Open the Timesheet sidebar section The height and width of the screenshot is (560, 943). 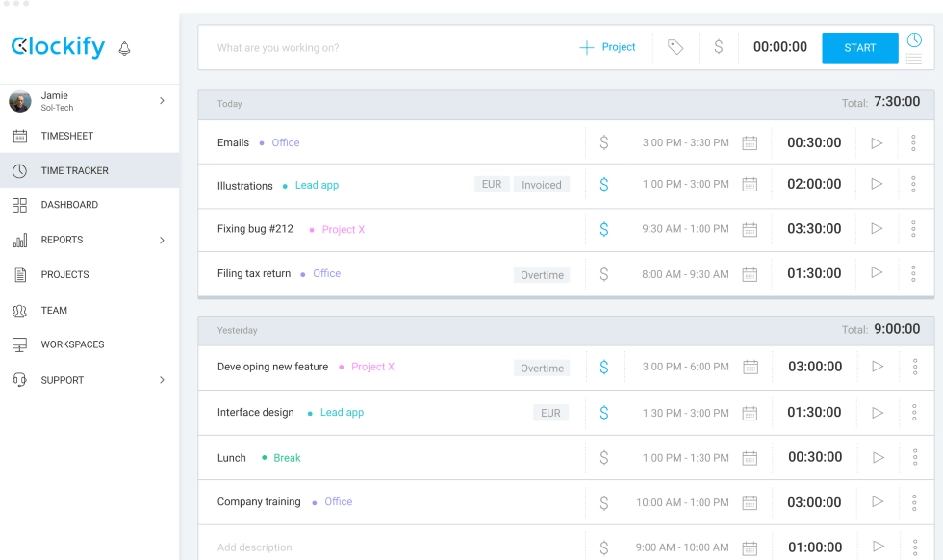click(x=67, y=136)
